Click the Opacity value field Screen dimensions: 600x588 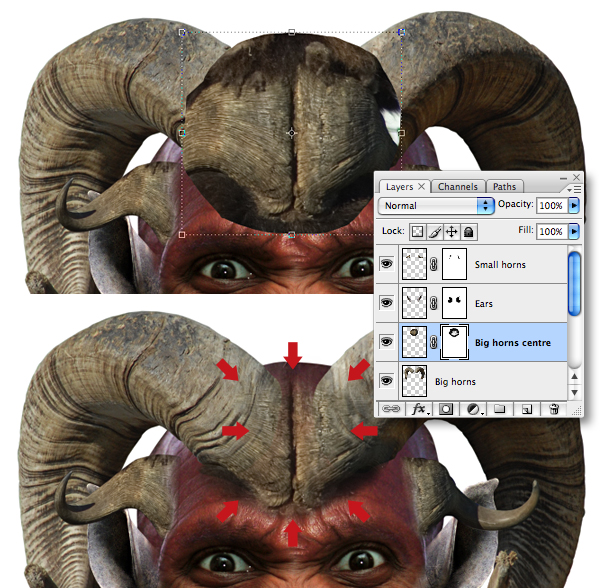tap(552, 205)
